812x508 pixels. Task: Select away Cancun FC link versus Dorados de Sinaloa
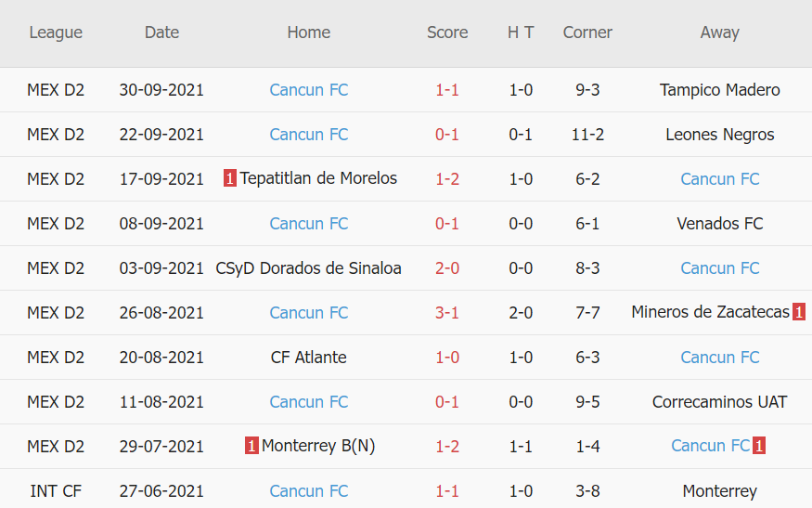719,268
